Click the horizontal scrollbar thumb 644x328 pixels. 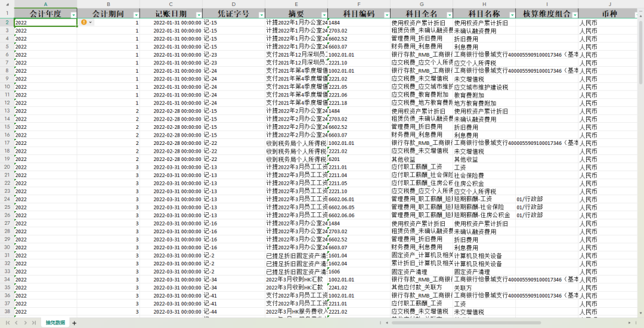point(466,323)
